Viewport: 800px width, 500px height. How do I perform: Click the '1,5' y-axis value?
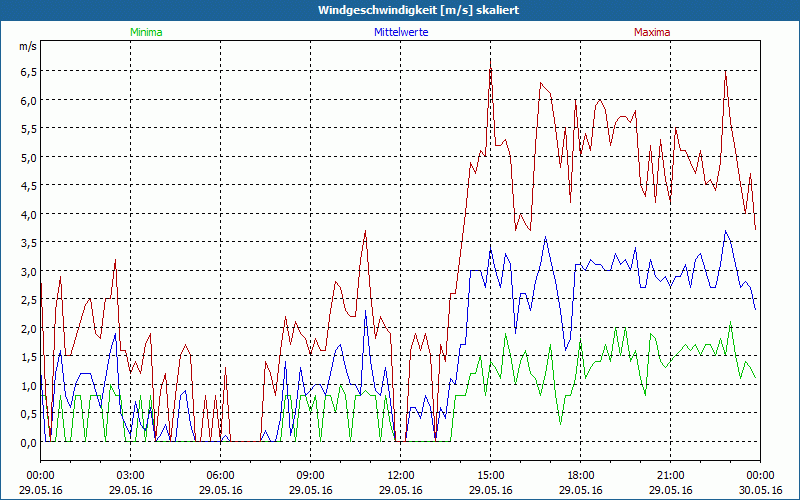(x=29, y=357)
